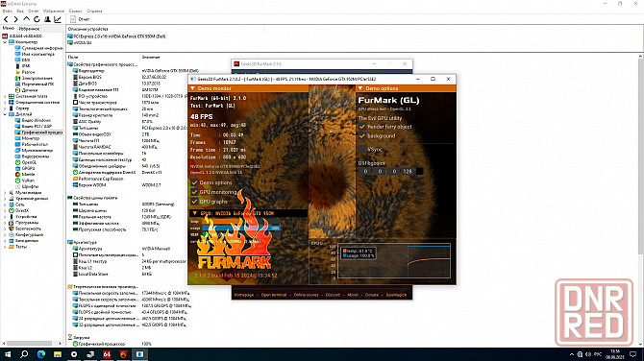
Task: Enable the VSync checkbox
Action: pyautogui.click(x=361, y=150)
